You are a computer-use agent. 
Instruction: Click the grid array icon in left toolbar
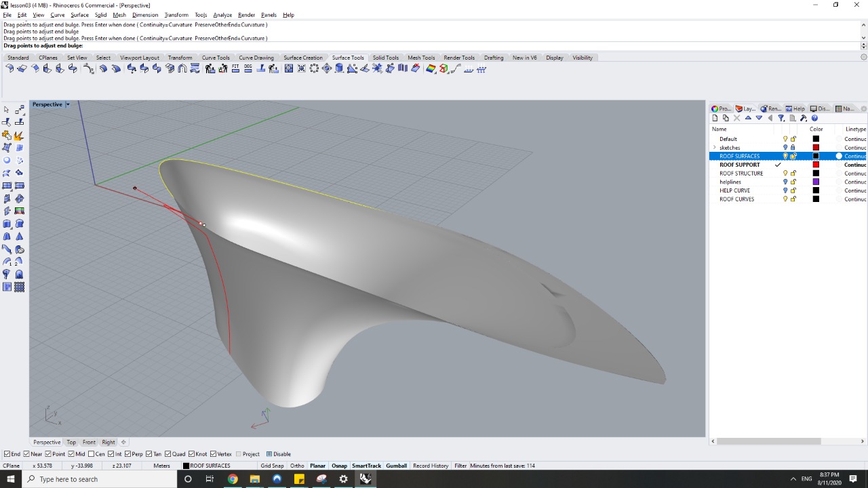pos(19,287)
